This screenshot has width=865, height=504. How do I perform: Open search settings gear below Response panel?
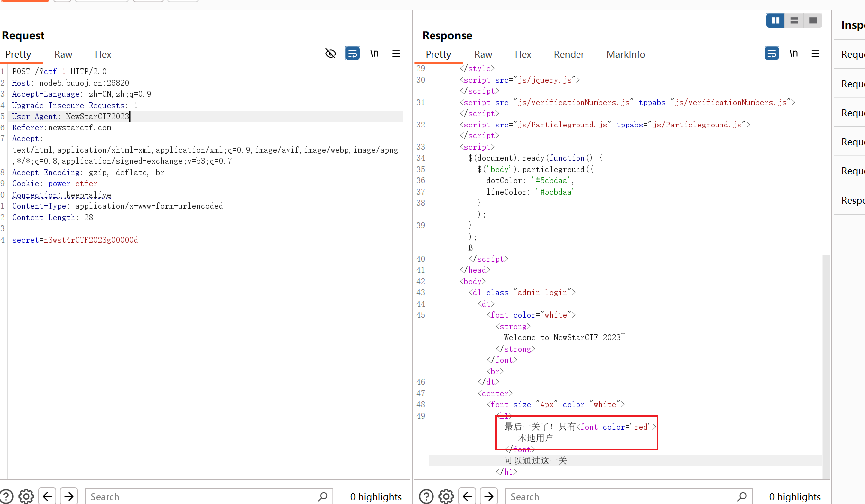(x=446, y=497)
